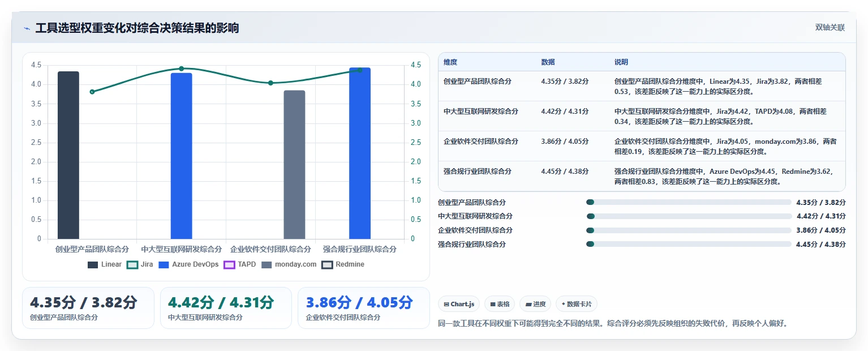
Task: Click the line point on the 强合规行业团队 bar
Action: [x=360, y=70]
